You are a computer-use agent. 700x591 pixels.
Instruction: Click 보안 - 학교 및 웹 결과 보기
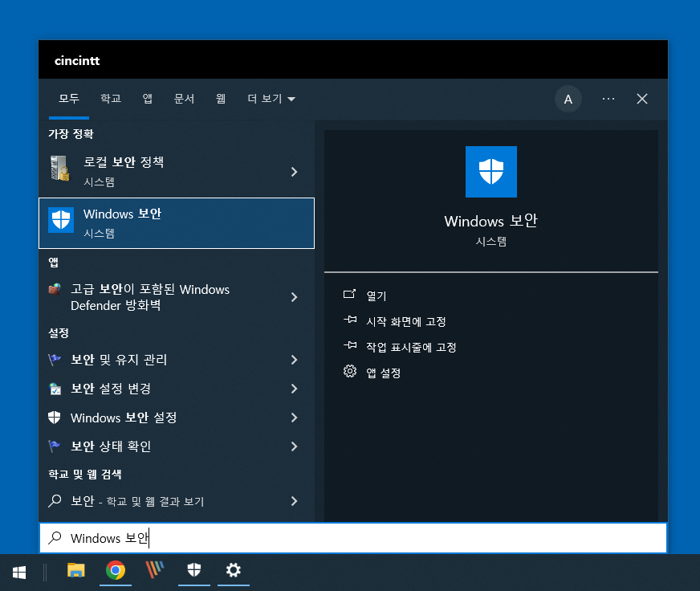pos(177,501)
